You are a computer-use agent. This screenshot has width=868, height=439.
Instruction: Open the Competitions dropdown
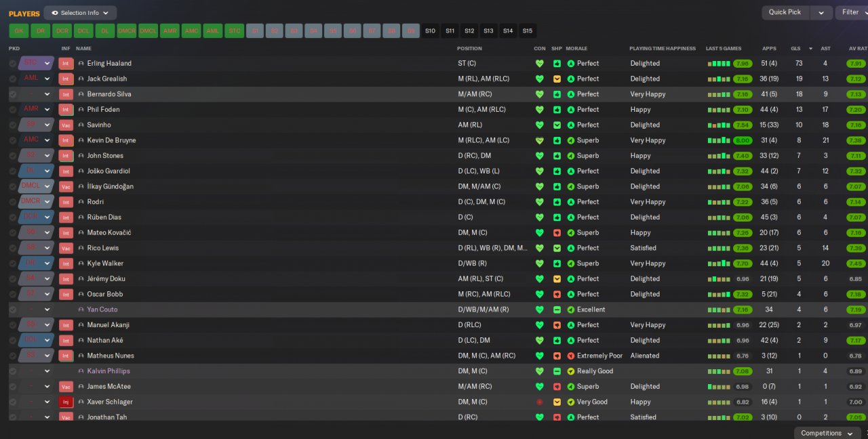[x=826, y=434]
